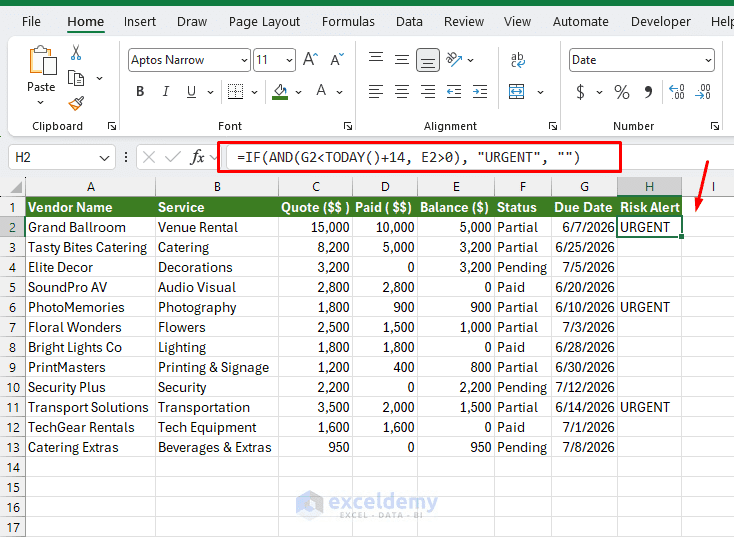Viewport: 734px width, 537px height.
Task: Confirm formula entry with checkmark
Action: click(x=173, y=157)
